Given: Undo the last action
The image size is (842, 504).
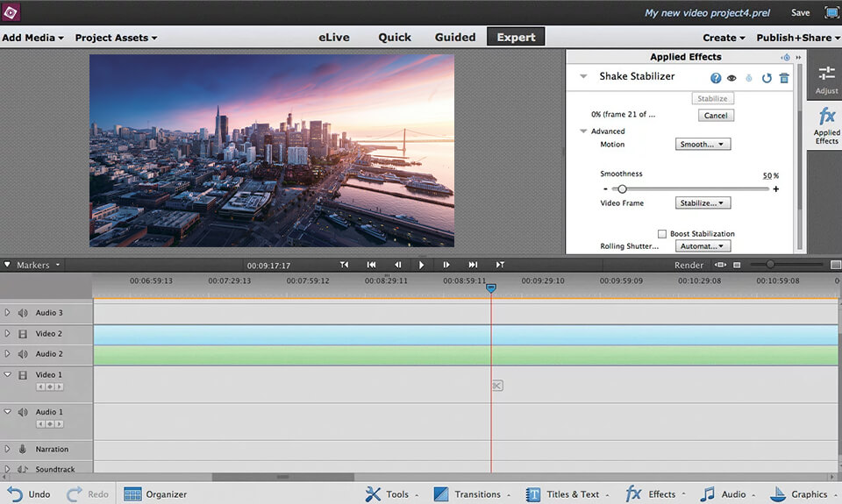Looking at the screenshot, I should tap(29, 494).
